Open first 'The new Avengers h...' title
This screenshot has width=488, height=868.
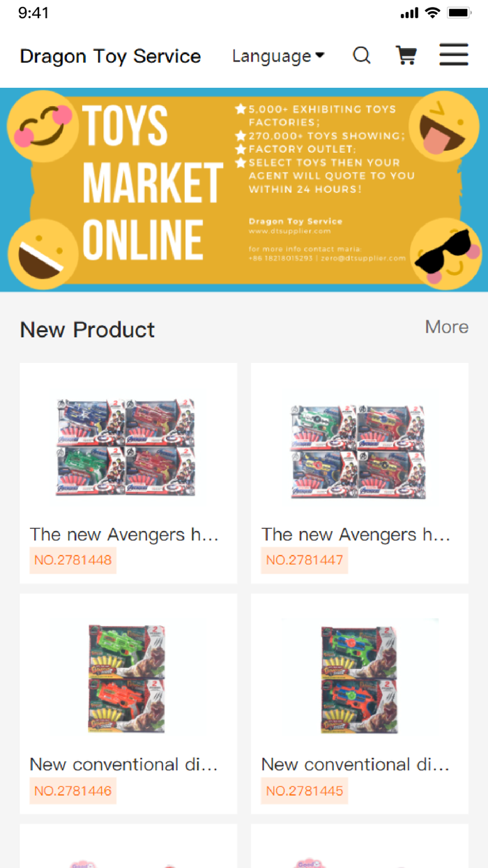[x=125, y=534]
